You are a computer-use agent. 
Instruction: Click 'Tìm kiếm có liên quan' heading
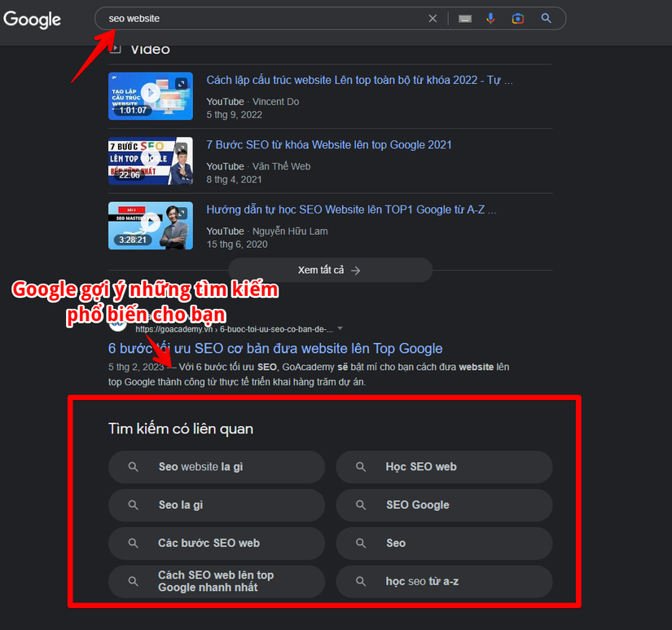click(x=181, y=429)
